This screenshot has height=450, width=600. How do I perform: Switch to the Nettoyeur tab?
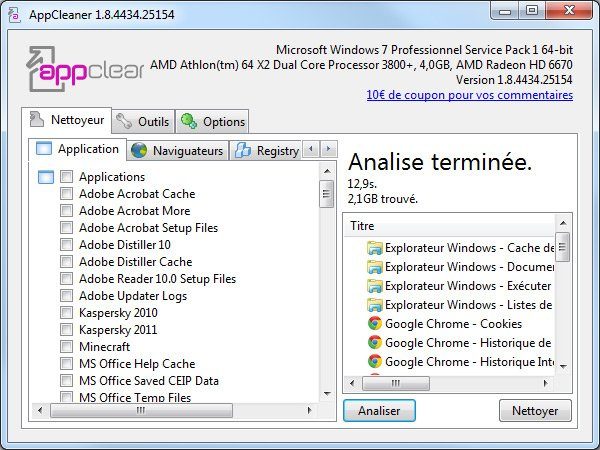[67, 120]
